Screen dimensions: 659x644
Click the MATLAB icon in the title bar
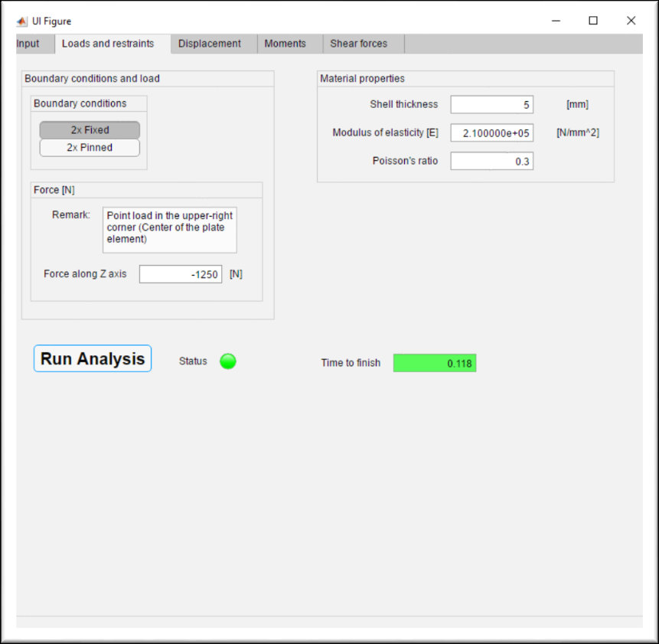pos(22,21)
